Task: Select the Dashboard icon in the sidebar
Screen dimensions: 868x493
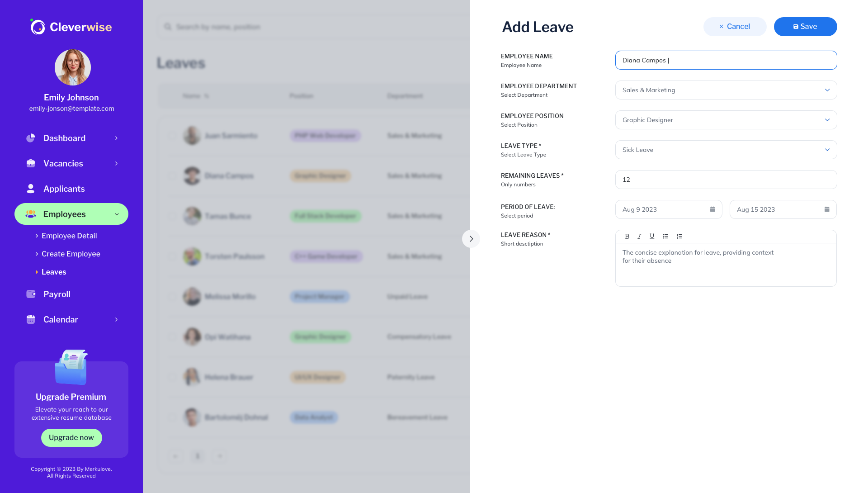Action: pyautogui.click(x=30, y=138)
